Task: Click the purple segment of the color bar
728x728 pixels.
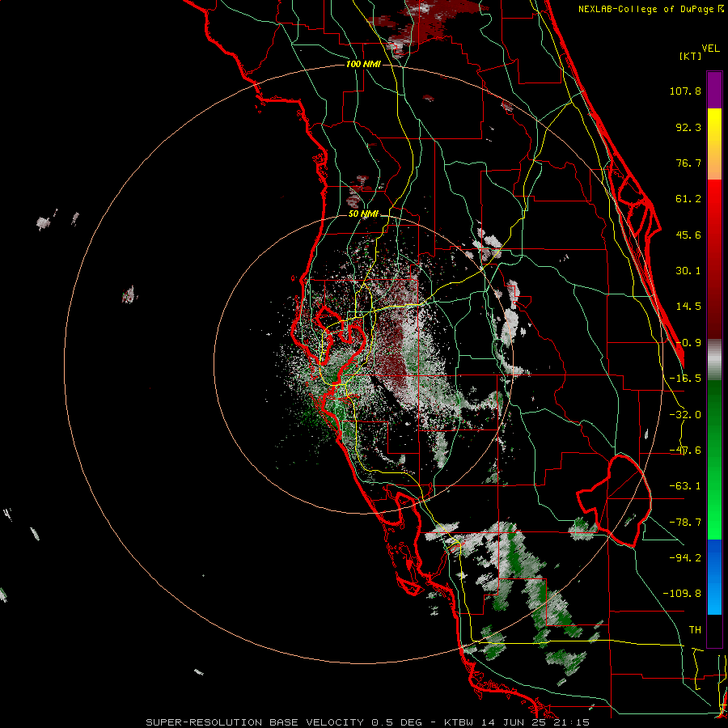Action: coord(714,91)
